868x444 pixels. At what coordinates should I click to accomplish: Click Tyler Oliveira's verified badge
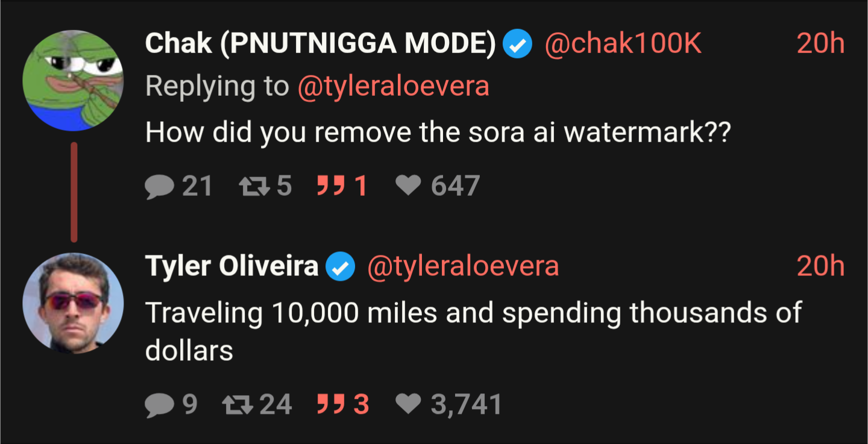click(x=341, y=267)
